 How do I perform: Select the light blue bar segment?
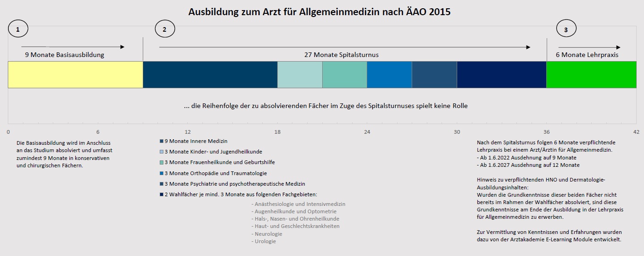300,74
